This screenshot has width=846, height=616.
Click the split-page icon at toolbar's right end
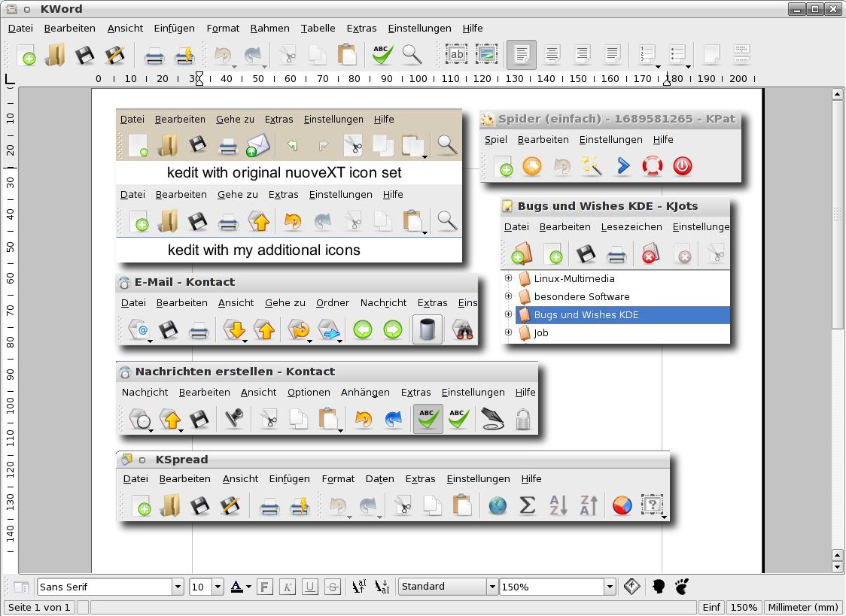742,54
